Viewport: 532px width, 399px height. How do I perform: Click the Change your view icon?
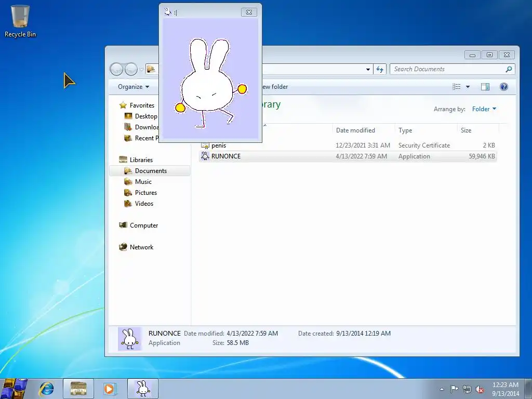456,87
